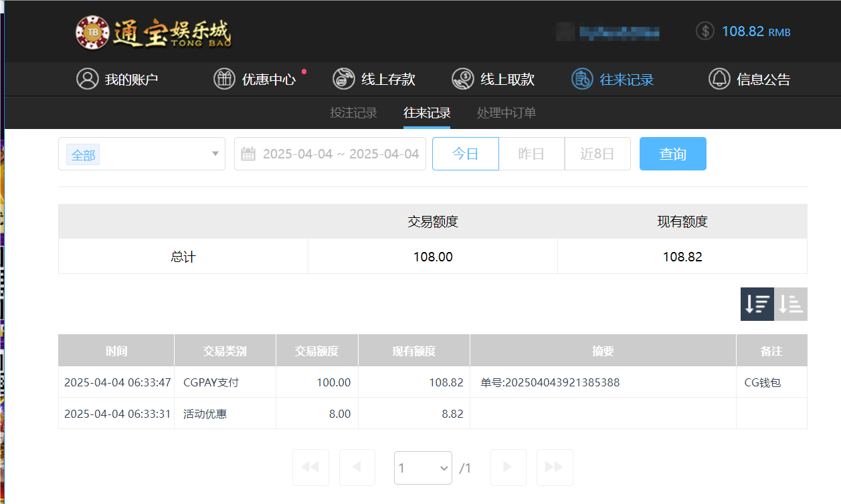Click the last page double arrow

(x=555, y=467)
